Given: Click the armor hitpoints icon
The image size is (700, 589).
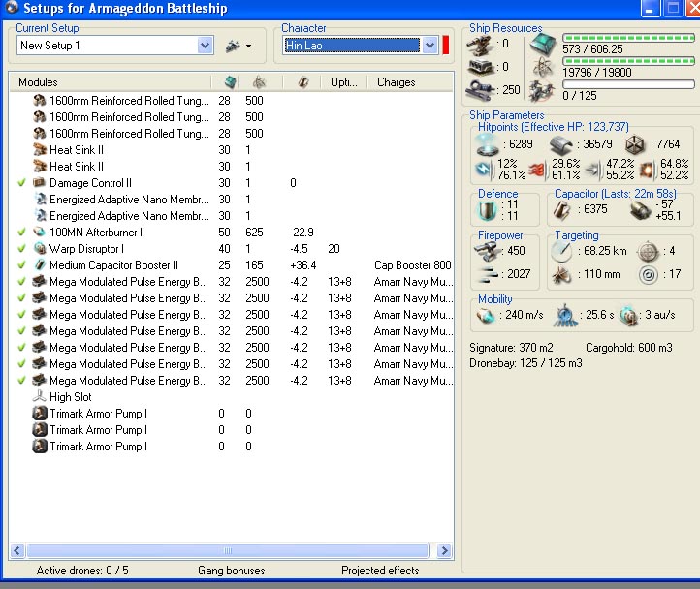Looking at the screenshot, I should pos(559,143).
